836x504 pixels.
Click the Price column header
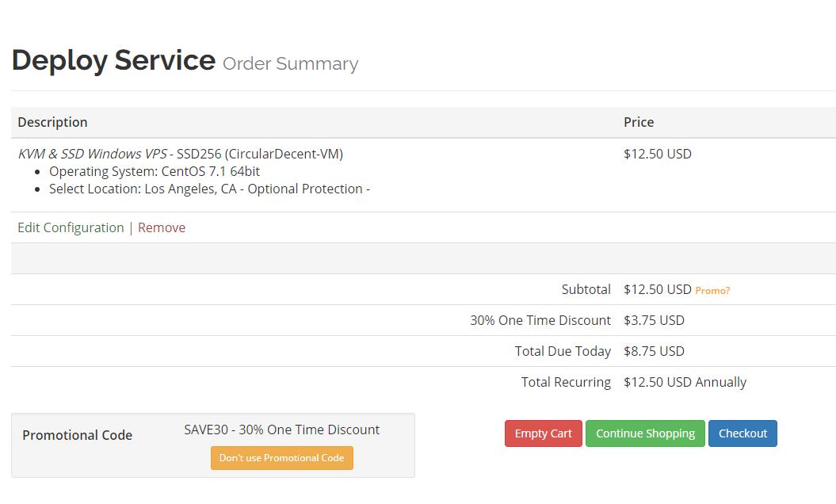[639, 122]
